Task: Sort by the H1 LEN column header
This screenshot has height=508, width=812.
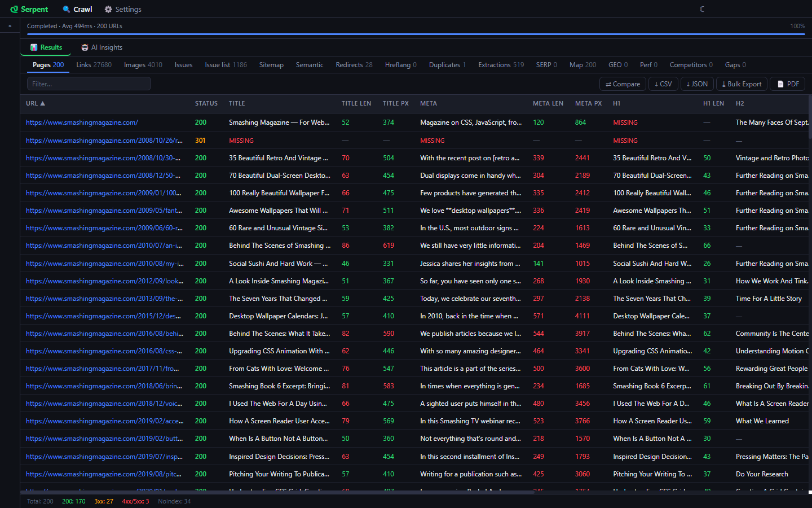Action: pos(713,103)
